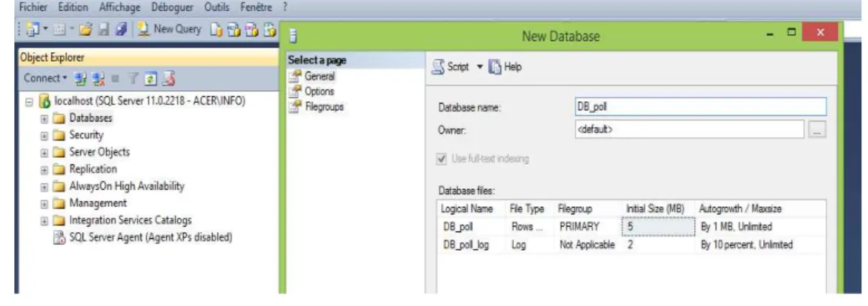The height and width of the screenshot is (306, 868).
Task: Select the Initial Size cell for DB_poll
Action: [658, 227]
